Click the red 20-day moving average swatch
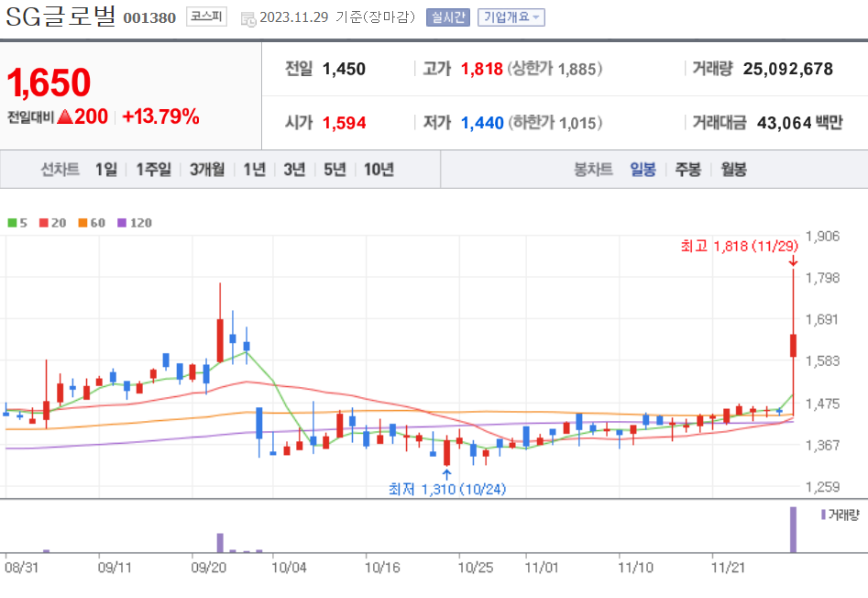The image size is (868, 598). pyautogui.click(x=44, y=223)
